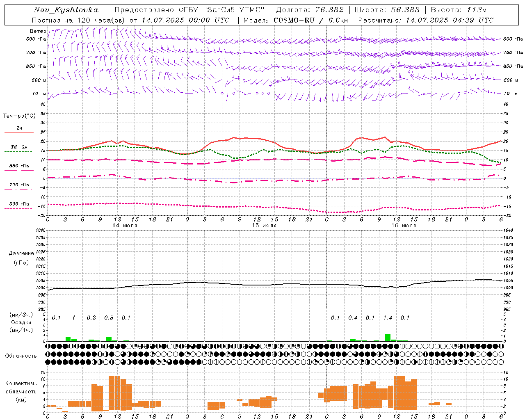Click the computed time 14.07.2025 04:39 UTC
Image resolution: width=525 pixels, height=420 pixels.
[450, 20]
